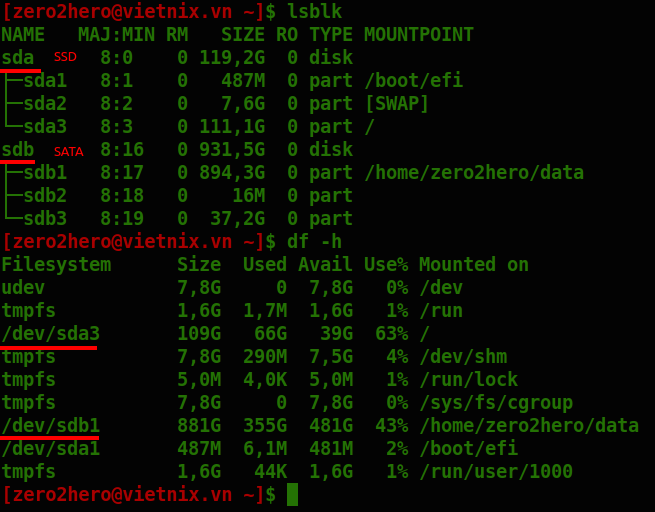Click the lsblk command text

click(314, 12)
